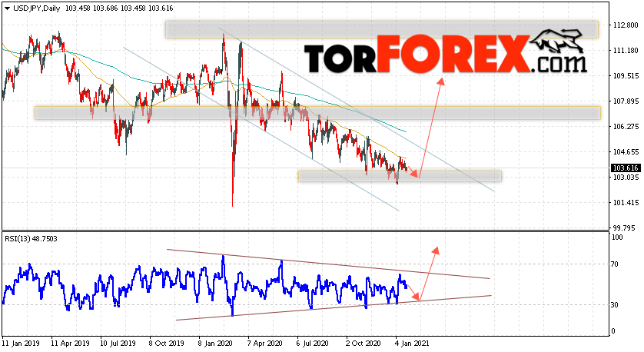Click the 101.415 price axis label
This screenshot has height=352, width=644.
[x=626, y=202]
